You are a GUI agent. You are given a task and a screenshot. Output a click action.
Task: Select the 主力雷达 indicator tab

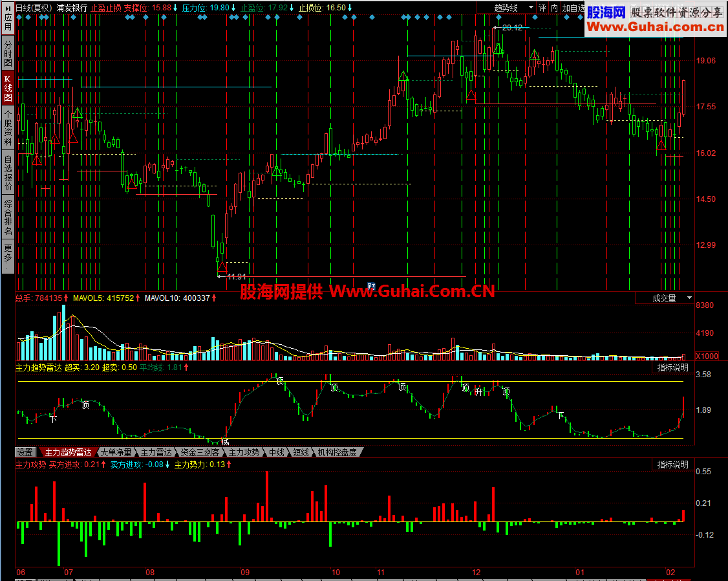(x=156, y=452)
